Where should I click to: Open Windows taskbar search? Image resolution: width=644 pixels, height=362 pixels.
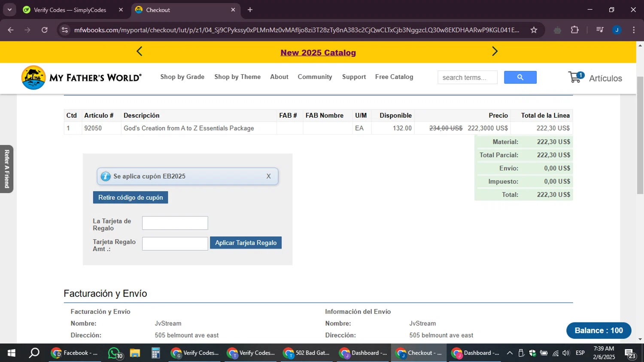pyautogui.click(x=34, y=353)
